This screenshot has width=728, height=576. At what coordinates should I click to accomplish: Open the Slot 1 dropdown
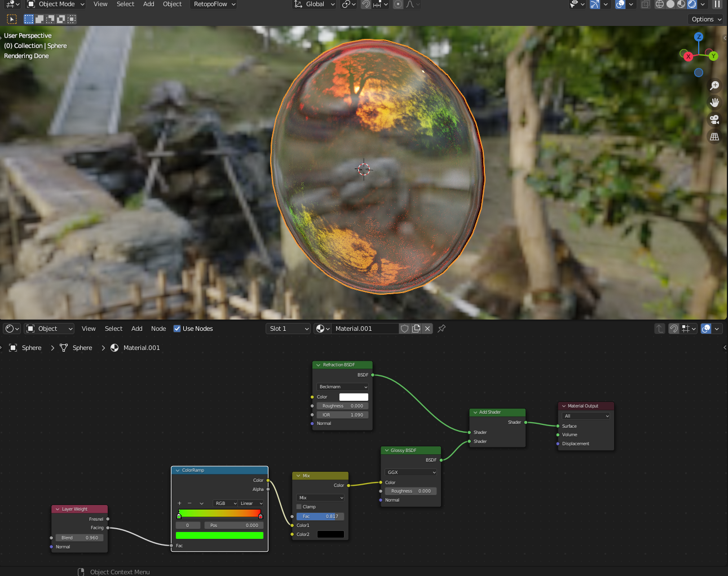pos(288,329)
